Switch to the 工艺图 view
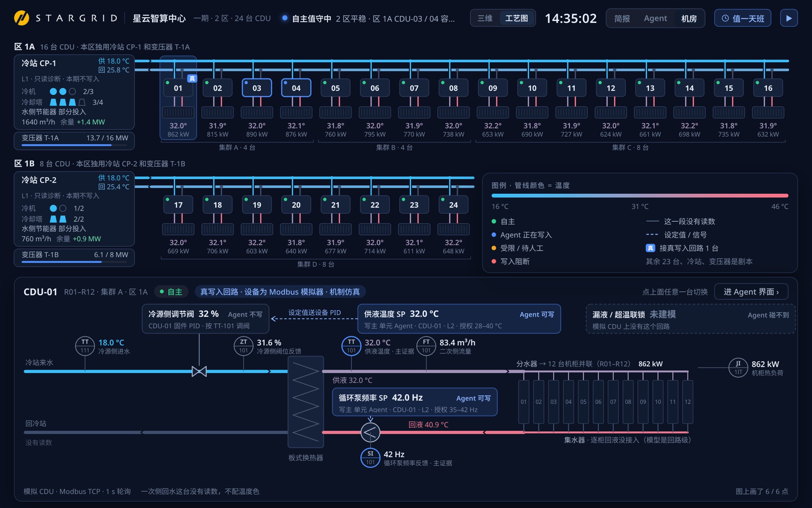 pyautogui.click(x=516, y=18)
